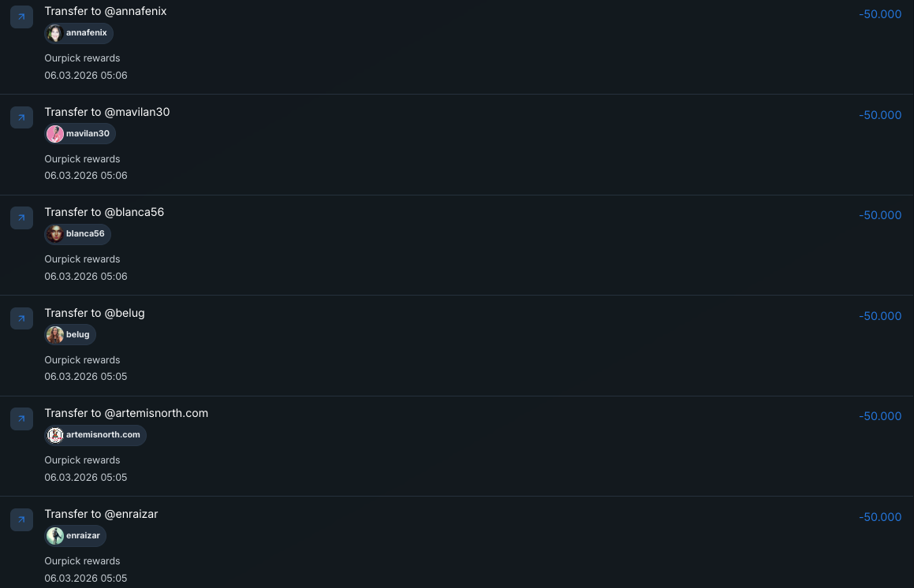Open the mavilan30 user chip

[80, 134]
